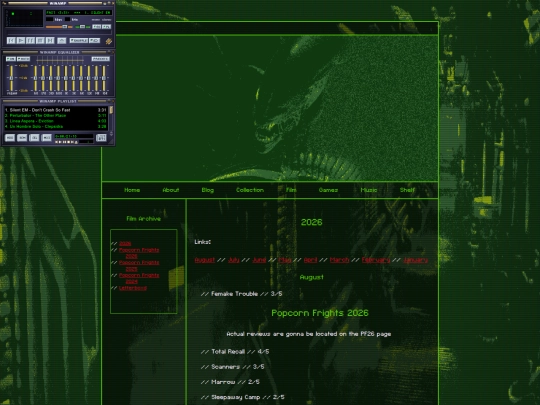Screen dimensions: 540x405
Task: Open the equalizer PRESETS menu
Action: 101,59
